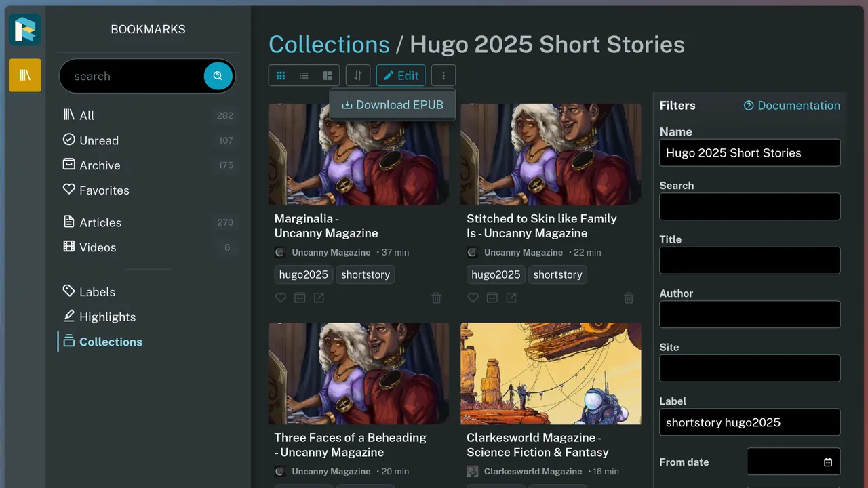Open the Marginalia - Uncanny Magazine title

(326, 226)
